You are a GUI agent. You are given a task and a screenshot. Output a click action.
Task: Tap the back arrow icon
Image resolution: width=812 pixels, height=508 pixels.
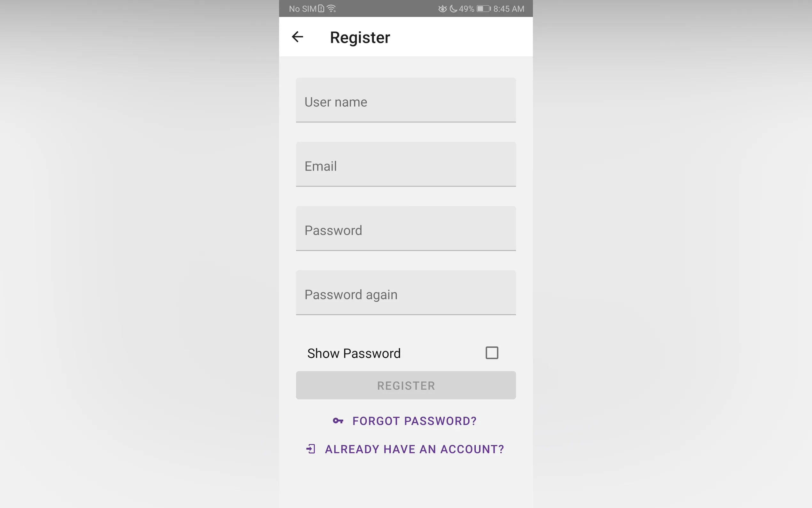[297, 36]
